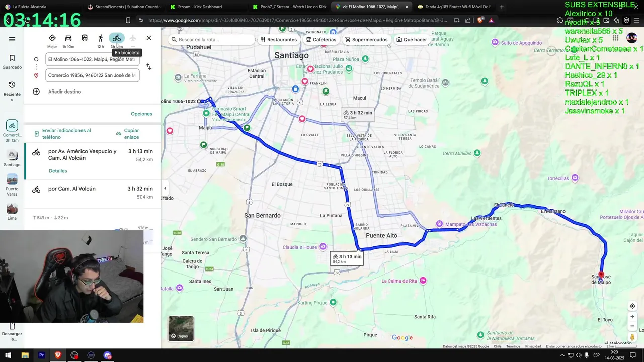This screenshot has height=362, width=644.
Task: Select the bicycle travel mode icon
Action: click(x=117, y=38)
